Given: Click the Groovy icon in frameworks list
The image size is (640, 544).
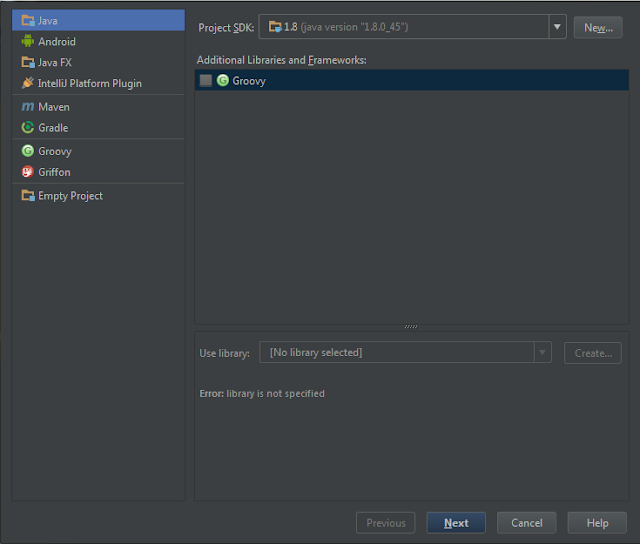Looking at the screenshot, I should (x=223, y=80).
